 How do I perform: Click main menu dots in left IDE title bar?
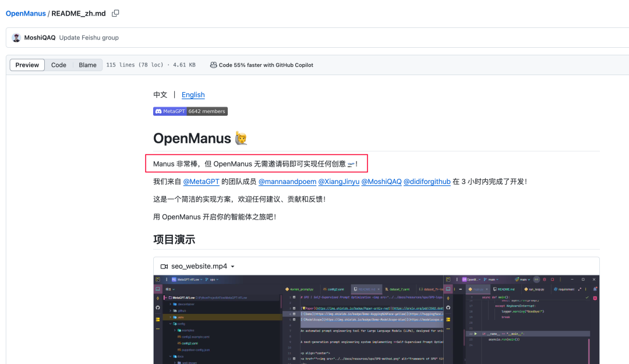(x=167, y=280)
